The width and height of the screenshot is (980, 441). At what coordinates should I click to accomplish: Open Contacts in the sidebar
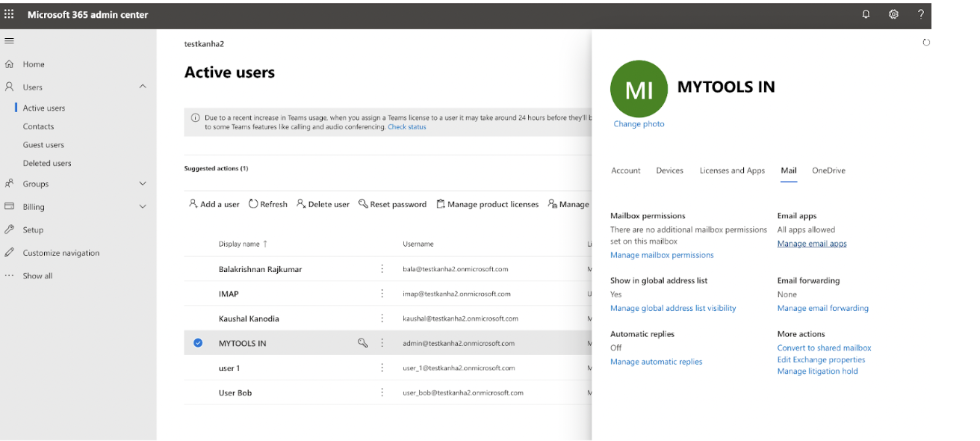pos(38,126)
